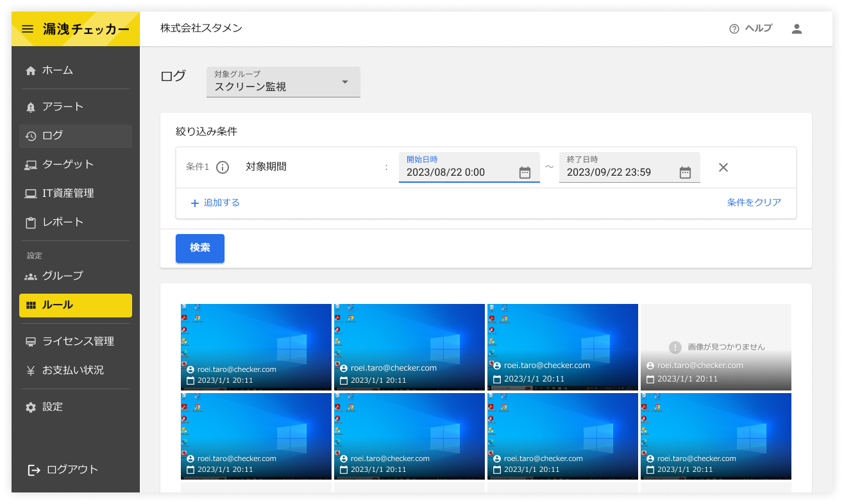Select the highlighted ルール item
This screenshot has height=504, width=844.
pos(76,305)
